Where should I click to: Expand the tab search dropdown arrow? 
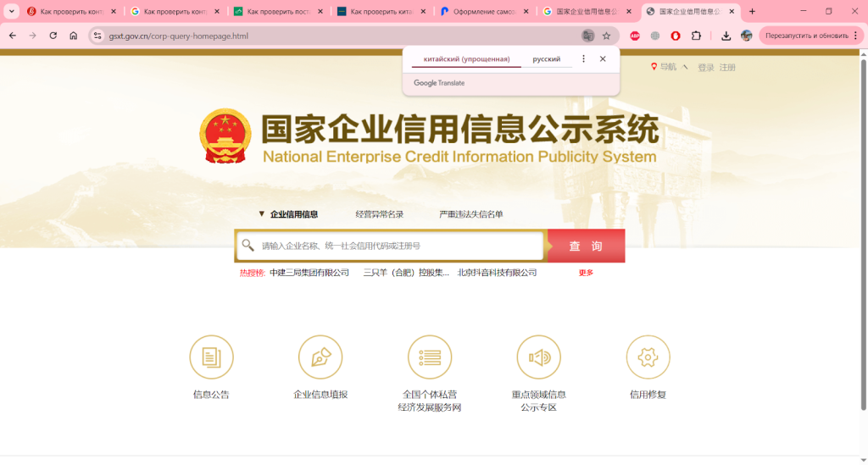11,11
